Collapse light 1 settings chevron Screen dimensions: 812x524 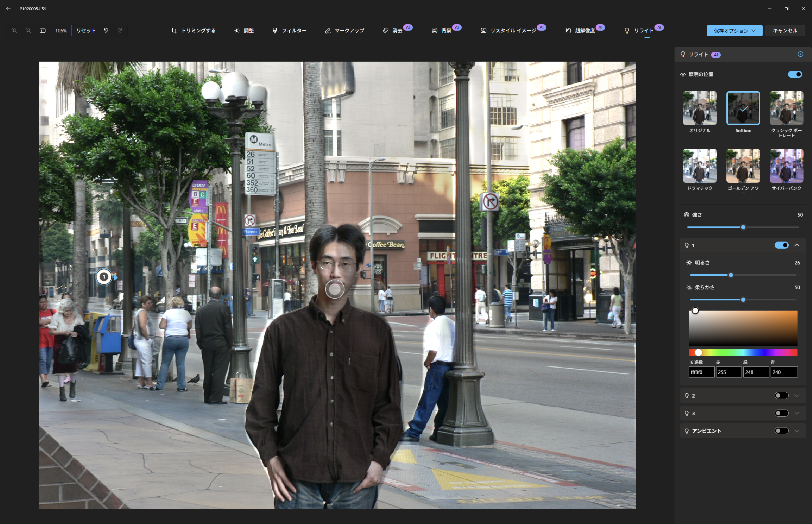click(797, 245)
